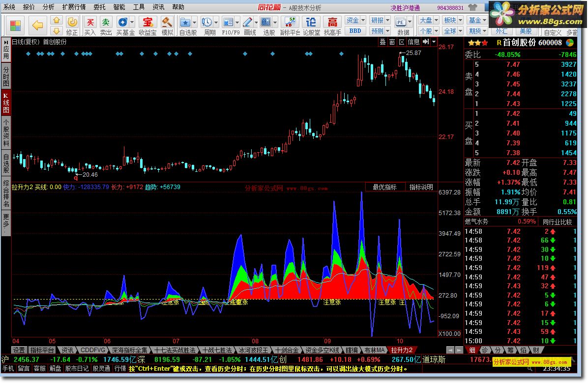Select the 画线 drawing pencil icon
This screenshot has height=383, width=588.
tap(247, 23)
